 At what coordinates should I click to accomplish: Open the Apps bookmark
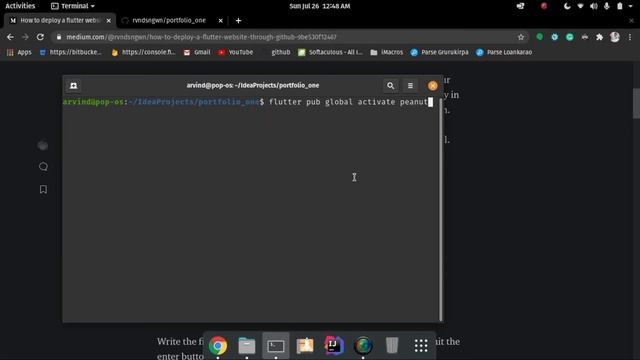[x=19, y=52]
